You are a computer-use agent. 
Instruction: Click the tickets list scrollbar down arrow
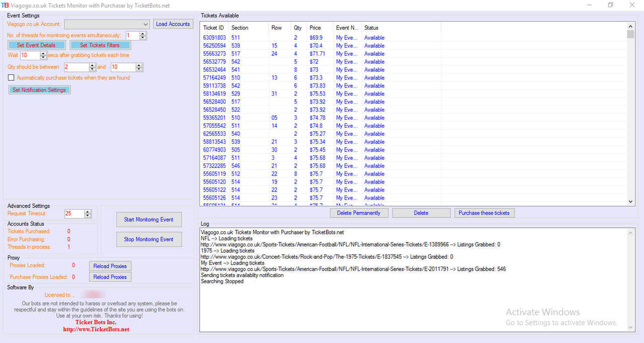[631, 201]
